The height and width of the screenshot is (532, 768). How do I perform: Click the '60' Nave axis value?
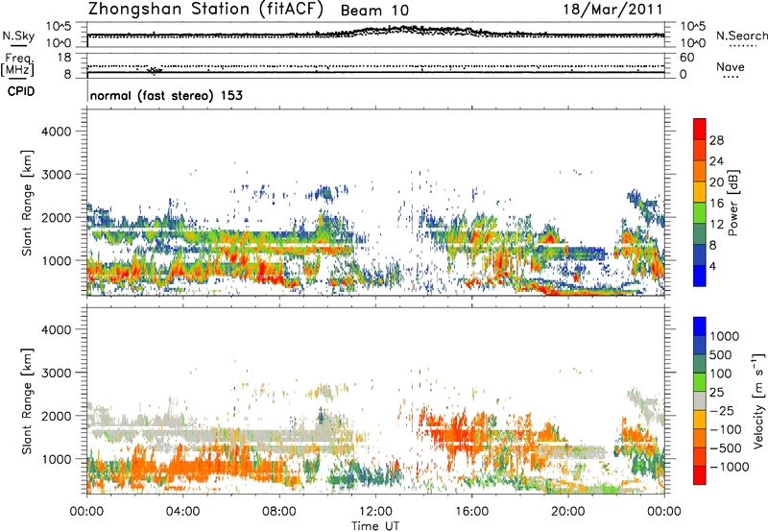coord(686,58)
